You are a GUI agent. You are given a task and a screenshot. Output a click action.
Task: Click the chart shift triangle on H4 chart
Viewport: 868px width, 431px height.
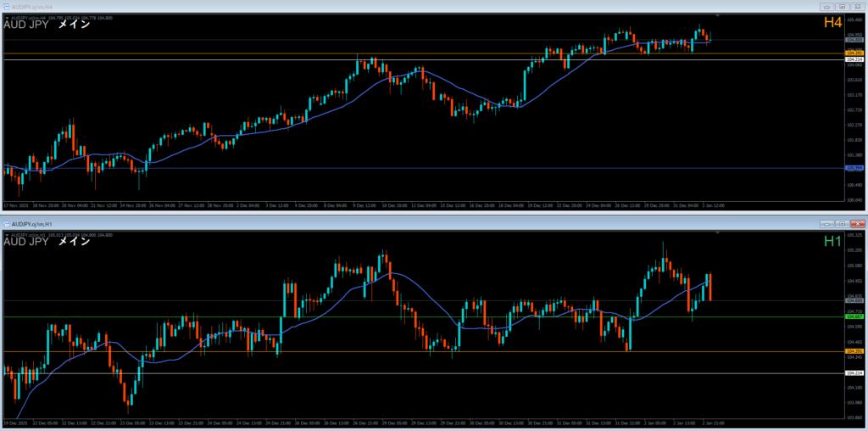point(718,15)
